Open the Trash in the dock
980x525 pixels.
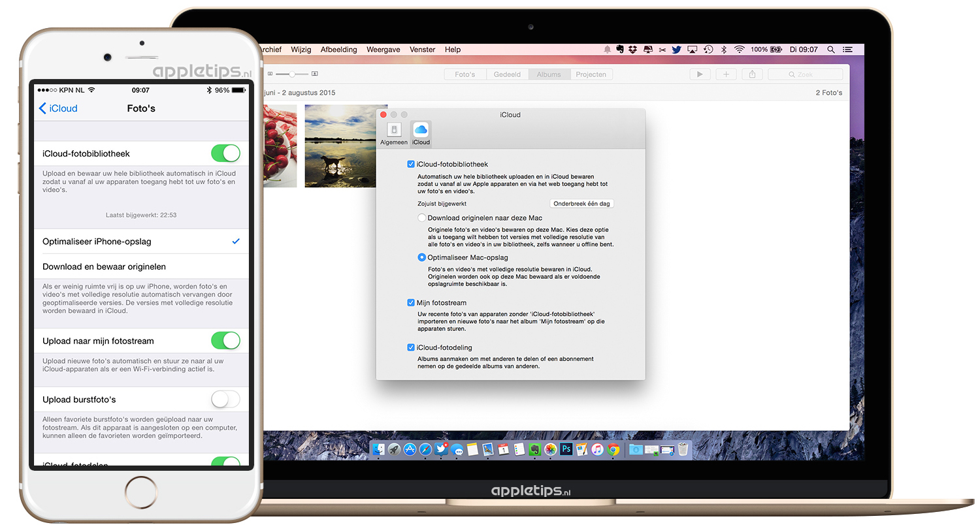(x=683, y=449)
